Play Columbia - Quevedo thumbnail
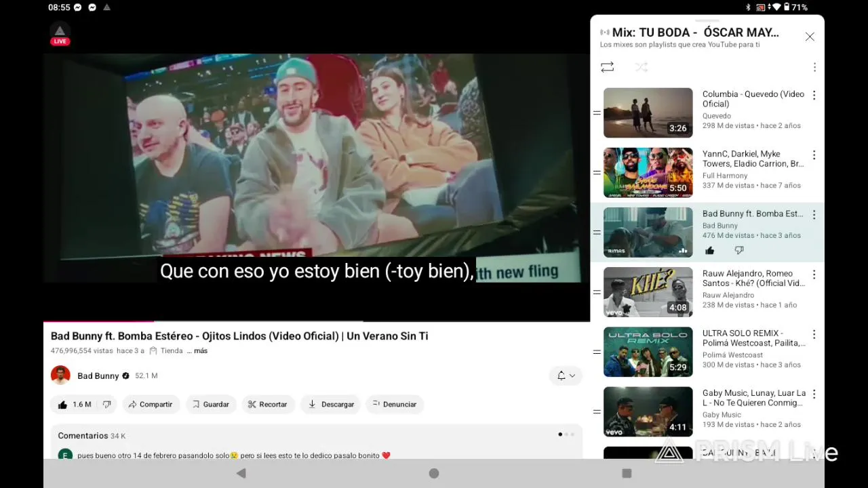 coord(648,113)
